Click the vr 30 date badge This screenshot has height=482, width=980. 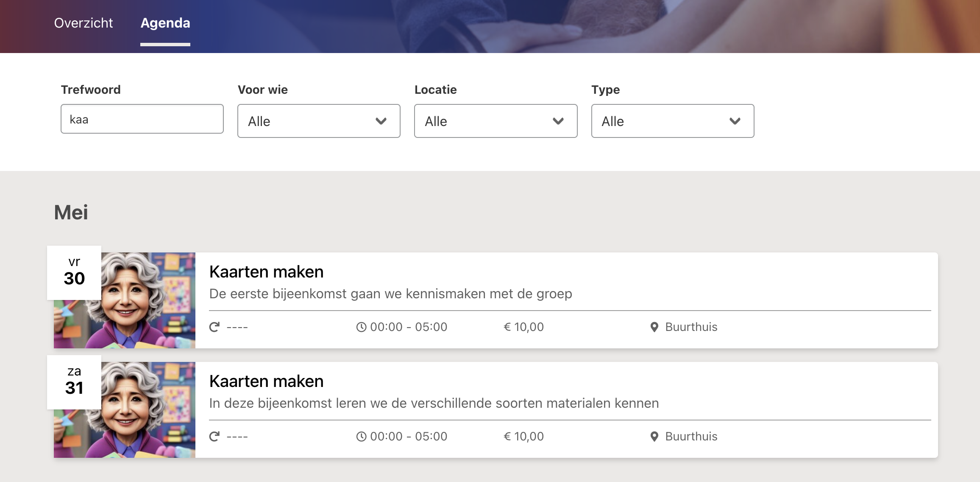(74, 272)
